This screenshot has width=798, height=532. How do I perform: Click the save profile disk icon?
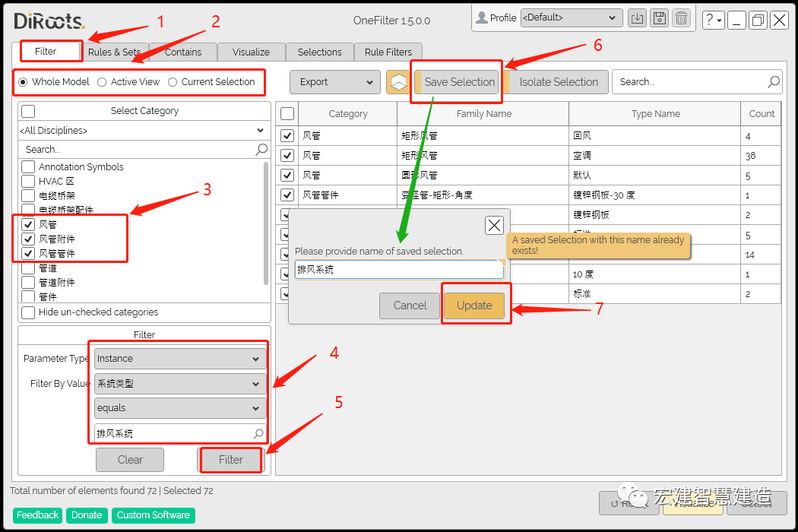660,18
